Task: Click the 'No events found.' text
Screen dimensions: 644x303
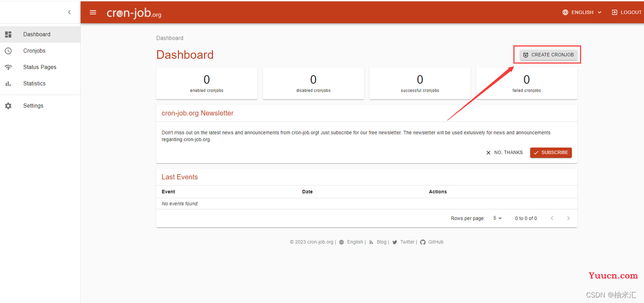Action: tap(180, 204)
